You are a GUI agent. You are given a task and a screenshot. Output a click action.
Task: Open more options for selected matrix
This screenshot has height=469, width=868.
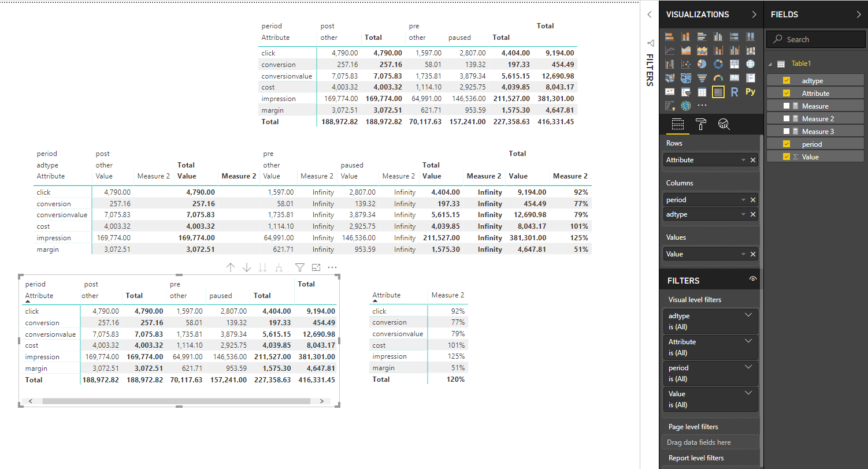(332, 267)
